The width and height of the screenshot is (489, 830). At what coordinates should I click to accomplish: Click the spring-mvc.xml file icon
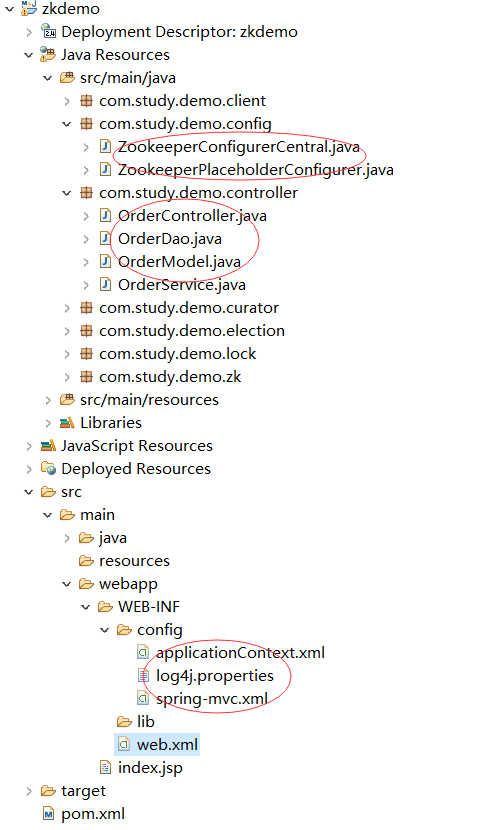point(143,699)
